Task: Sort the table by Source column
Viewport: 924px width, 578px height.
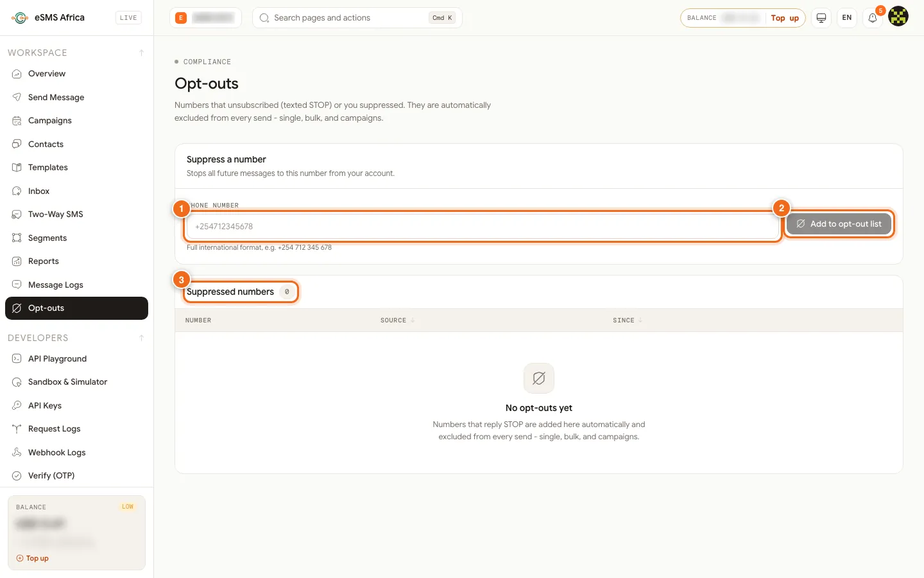Action: tap(397, 320)
